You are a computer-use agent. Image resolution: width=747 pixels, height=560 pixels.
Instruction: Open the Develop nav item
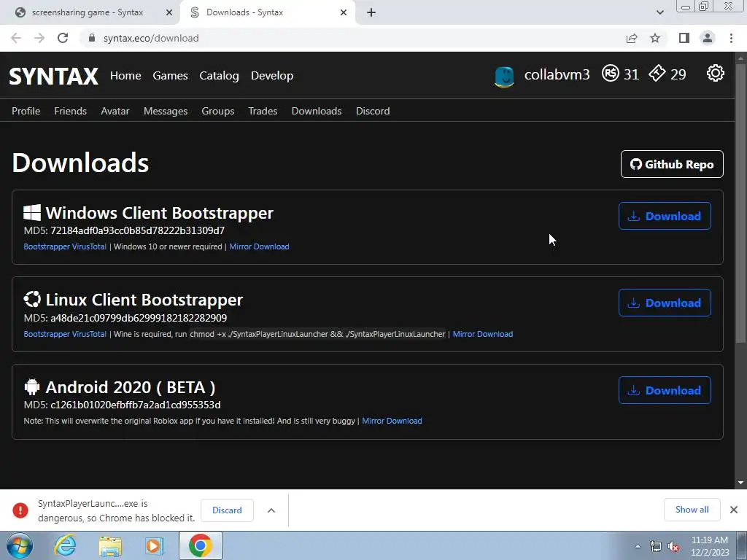pyautogui.click(x=272, y=76)
